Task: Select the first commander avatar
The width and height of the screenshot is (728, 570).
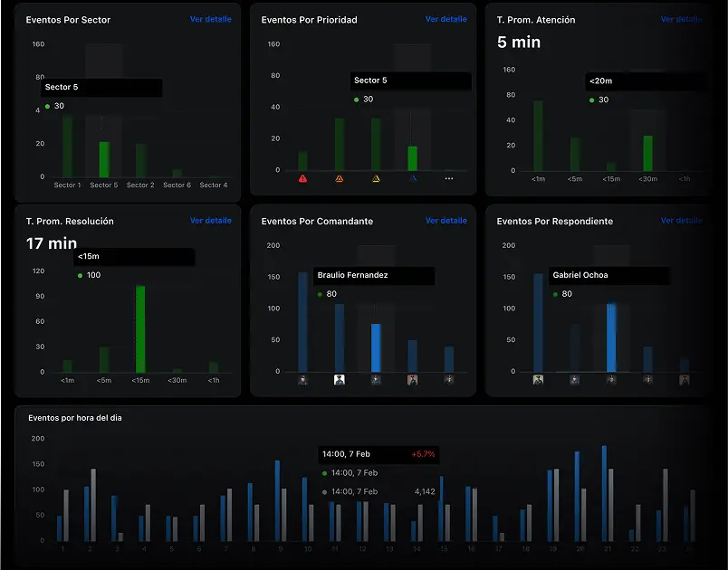Action: click(x=302, y=380)
